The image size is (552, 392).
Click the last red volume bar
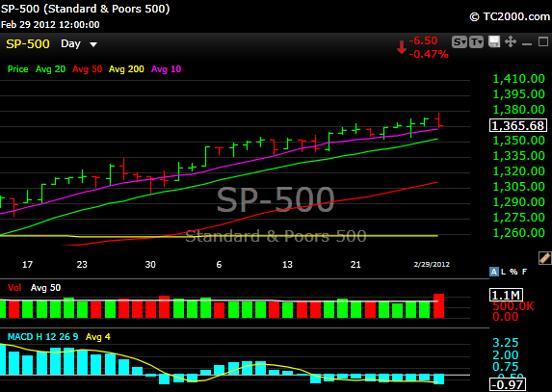click(x=438, y=305)
